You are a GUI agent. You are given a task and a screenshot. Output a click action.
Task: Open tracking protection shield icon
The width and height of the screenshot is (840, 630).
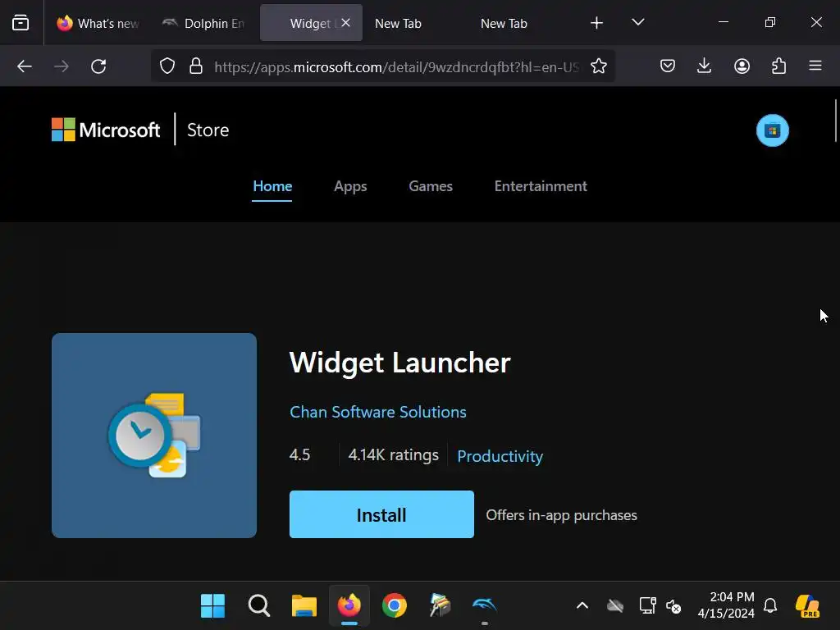167,66
